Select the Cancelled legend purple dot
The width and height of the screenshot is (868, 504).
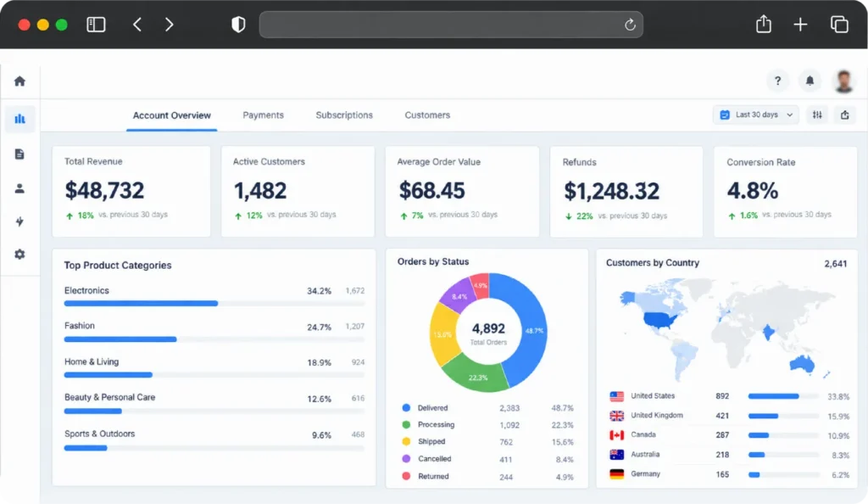point(406,458)
